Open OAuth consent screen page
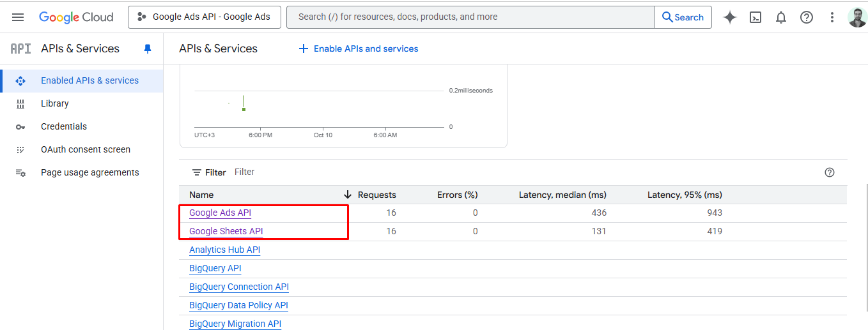Image resolution: width=868 pixels, height=330 pixels. (x=85, y=149)
